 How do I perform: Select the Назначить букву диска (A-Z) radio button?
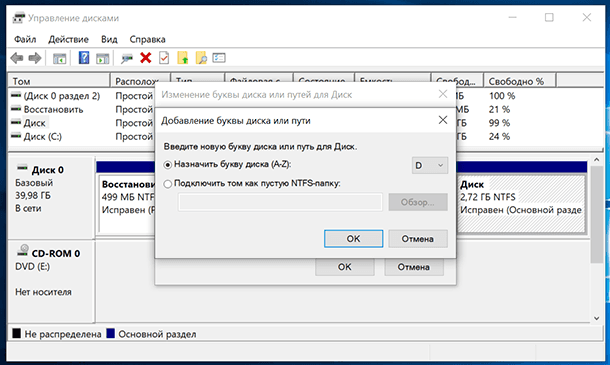tap(168, 165)
